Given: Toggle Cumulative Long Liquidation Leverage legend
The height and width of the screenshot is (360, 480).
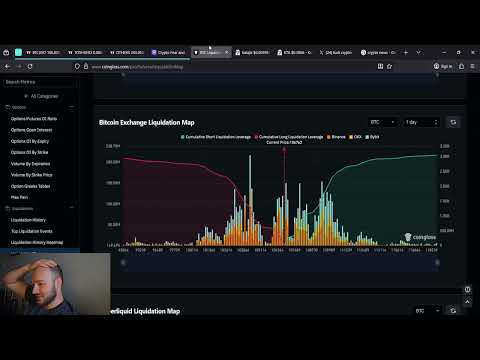Looking at the screenshot, I should 289,137.
